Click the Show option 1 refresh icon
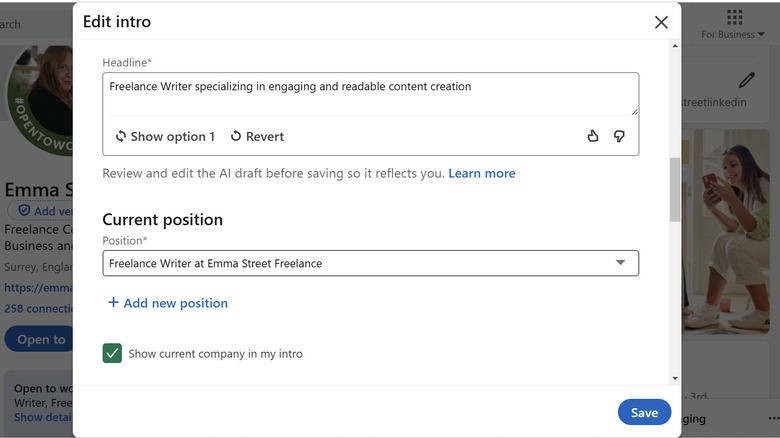This screenshot has width=780, height=438. tap(121, 136)
